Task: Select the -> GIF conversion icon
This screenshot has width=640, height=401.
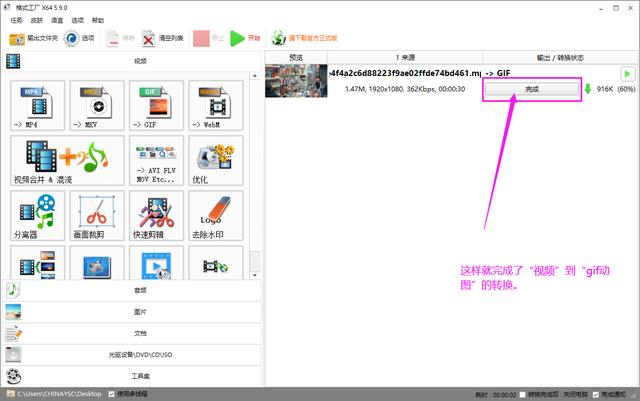Action: [156, 105]
